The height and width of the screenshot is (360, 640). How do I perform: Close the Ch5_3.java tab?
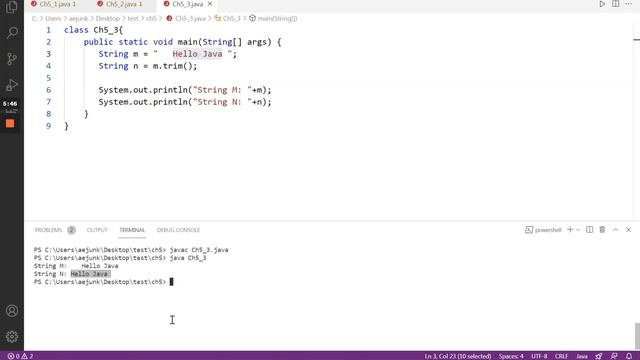click(x=210, y=4)
